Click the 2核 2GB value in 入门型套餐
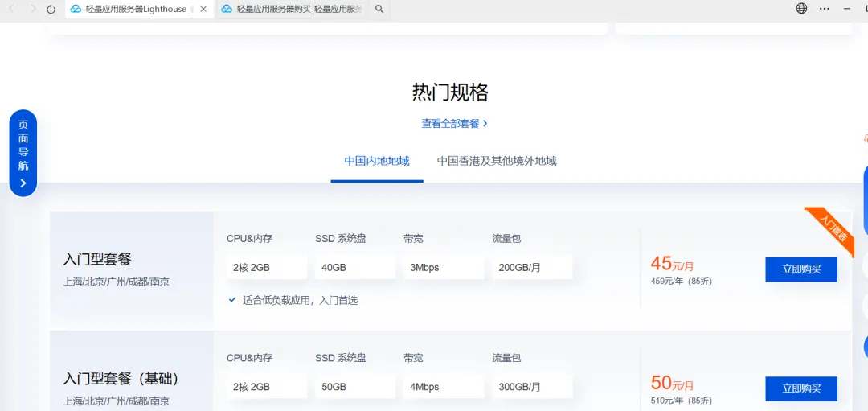Viewport: 868px width, 411px height. click(267, 268)
